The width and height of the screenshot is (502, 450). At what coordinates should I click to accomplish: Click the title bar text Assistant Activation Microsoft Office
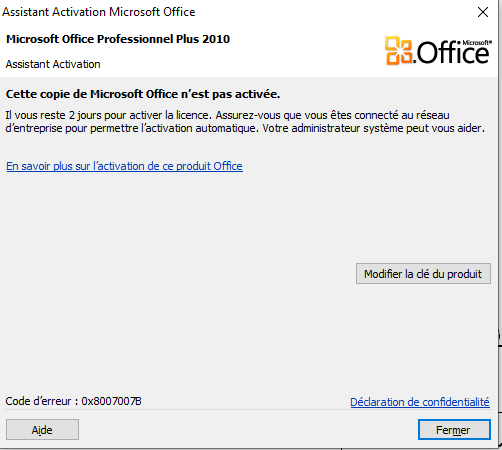click(x=99, y=12)
